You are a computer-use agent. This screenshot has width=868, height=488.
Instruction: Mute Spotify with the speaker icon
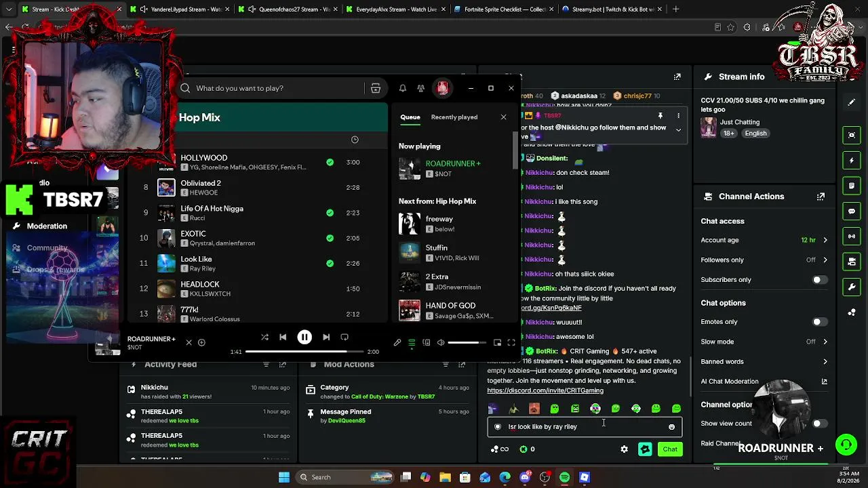coord(441,343)
